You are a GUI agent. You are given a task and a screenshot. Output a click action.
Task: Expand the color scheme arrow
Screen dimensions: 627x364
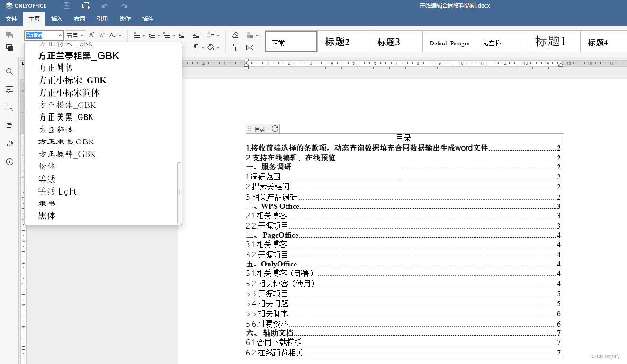(x=257, y=35)
